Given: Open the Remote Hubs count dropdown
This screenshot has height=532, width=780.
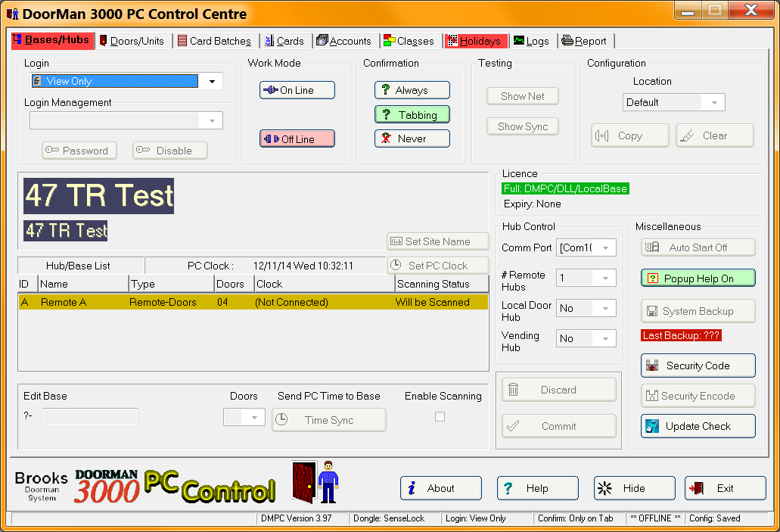Looking at the screenshot, I should point(605,278).
